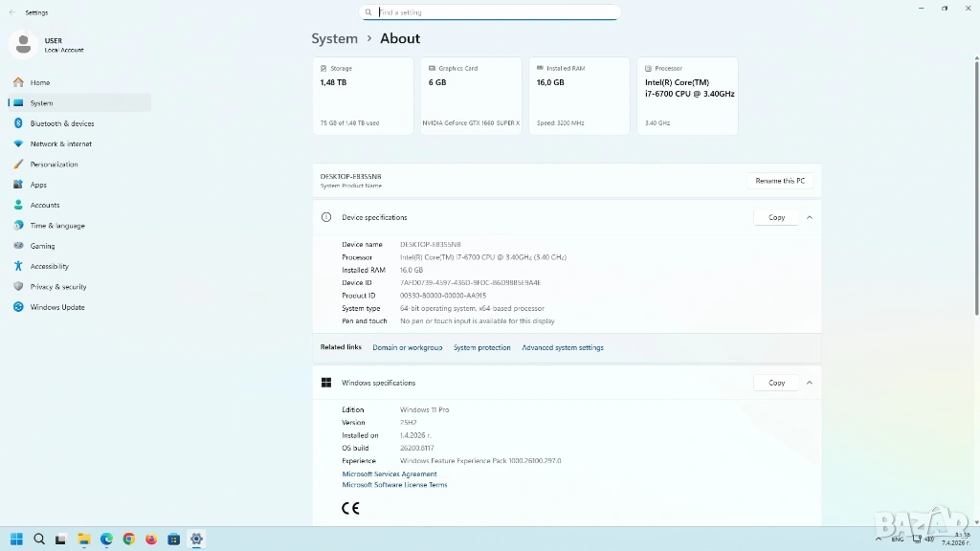Image resolution: width=980 pixels, height=551 pixels.
Task: Open Bluetooth & devices settings
Action: (x=61, y=123)
